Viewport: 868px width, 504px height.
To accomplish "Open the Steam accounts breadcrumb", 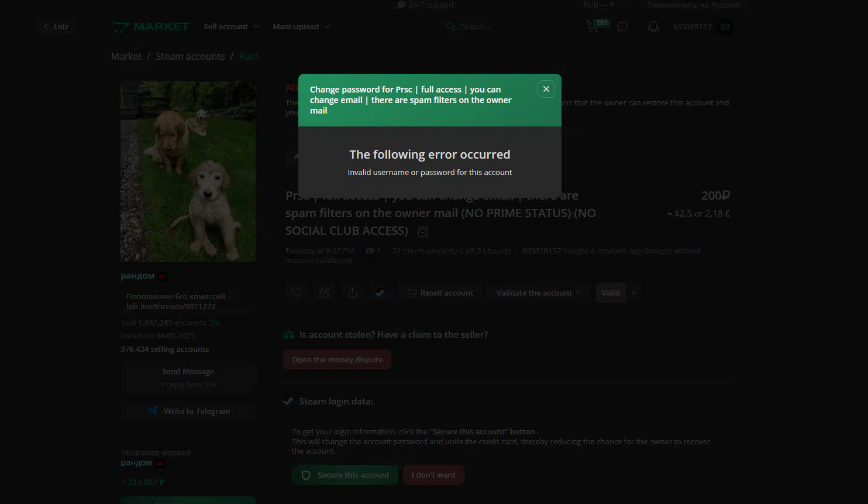I will [190, 56].
